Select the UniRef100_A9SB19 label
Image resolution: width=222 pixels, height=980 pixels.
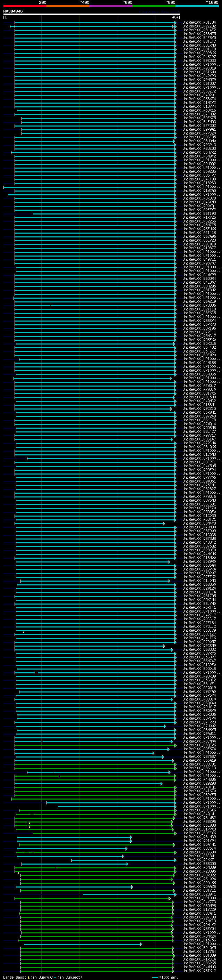pyautogui.click(x=199, y=68)
